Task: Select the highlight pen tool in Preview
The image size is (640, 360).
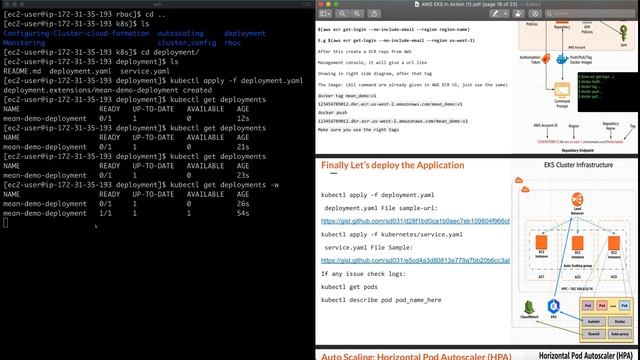Action: click(x=495, y=13)
